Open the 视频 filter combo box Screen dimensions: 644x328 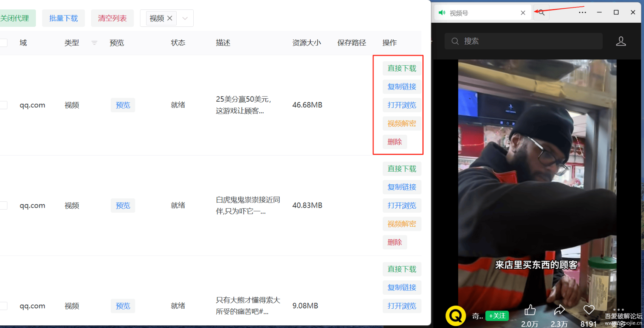tap(166, 18)
